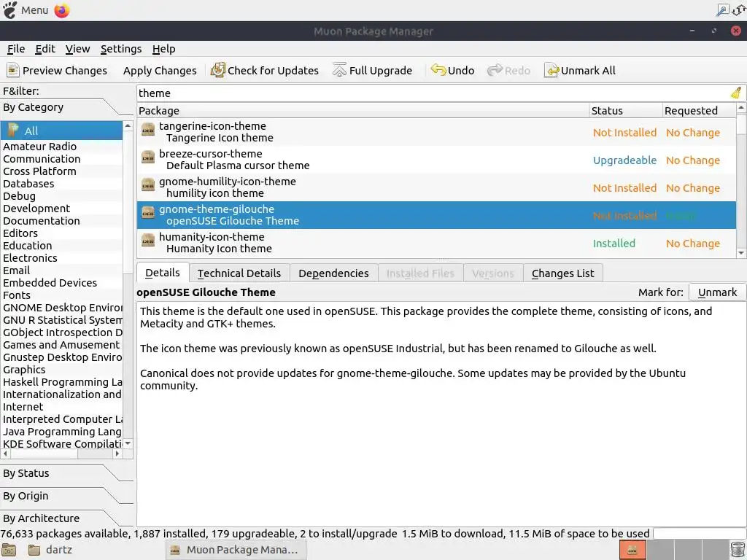
Task: Click the Check for Updates icon
Action: [x=217, y=70]
